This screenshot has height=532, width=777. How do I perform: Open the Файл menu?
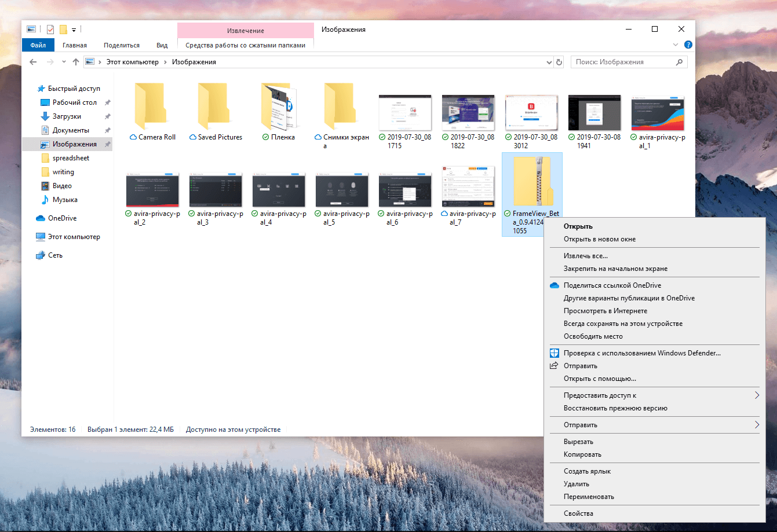[x=38, y=45]
